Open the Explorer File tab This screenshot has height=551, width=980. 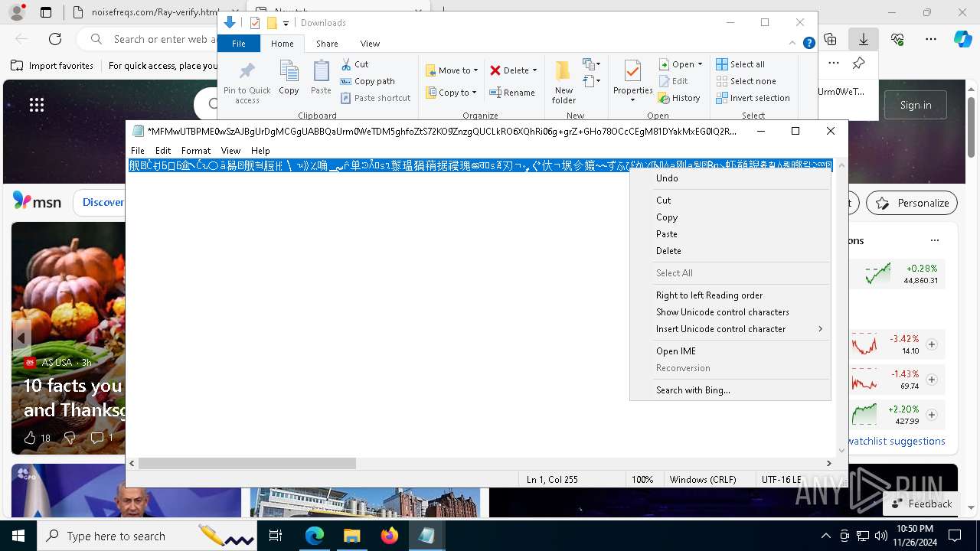[239, 44]
